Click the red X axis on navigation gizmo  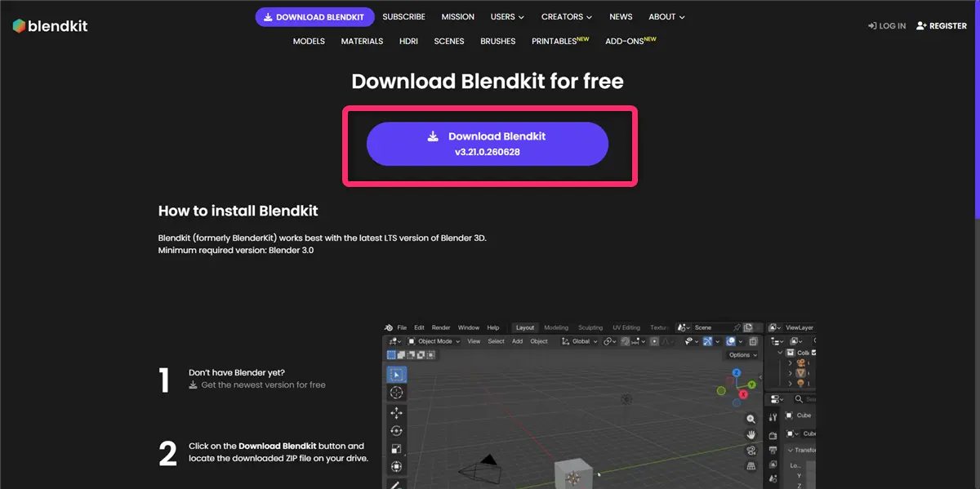click(x=743, y=394)
